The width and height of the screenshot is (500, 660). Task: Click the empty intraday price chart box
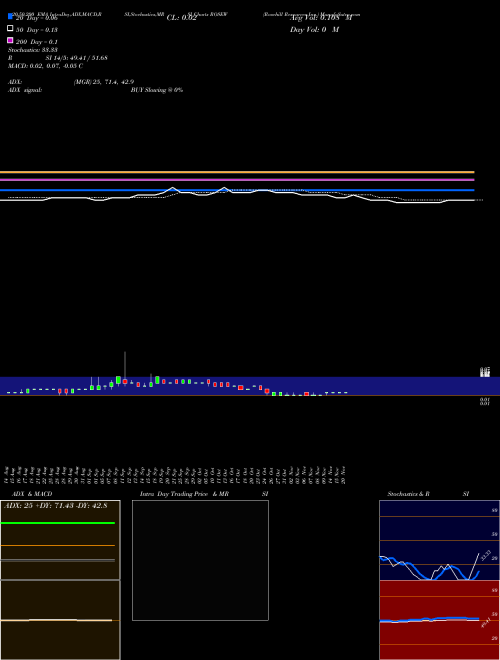pos(200,560)
